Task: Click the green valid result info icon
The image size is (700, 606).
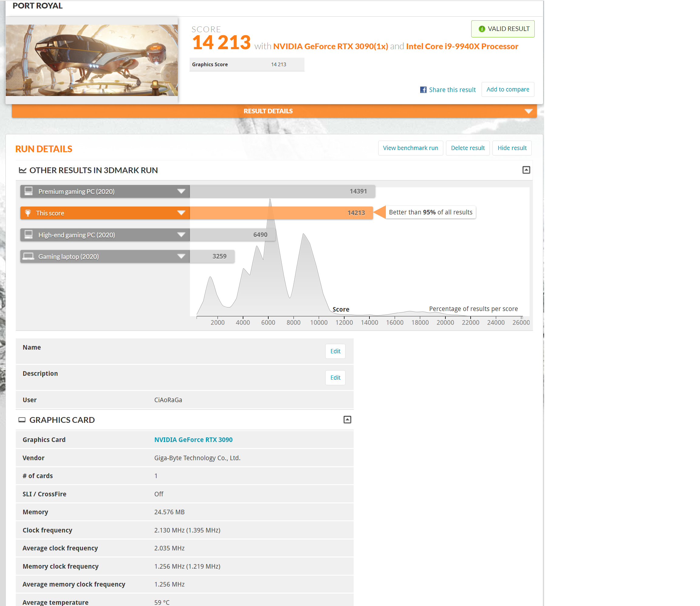Action: point(482,29)
